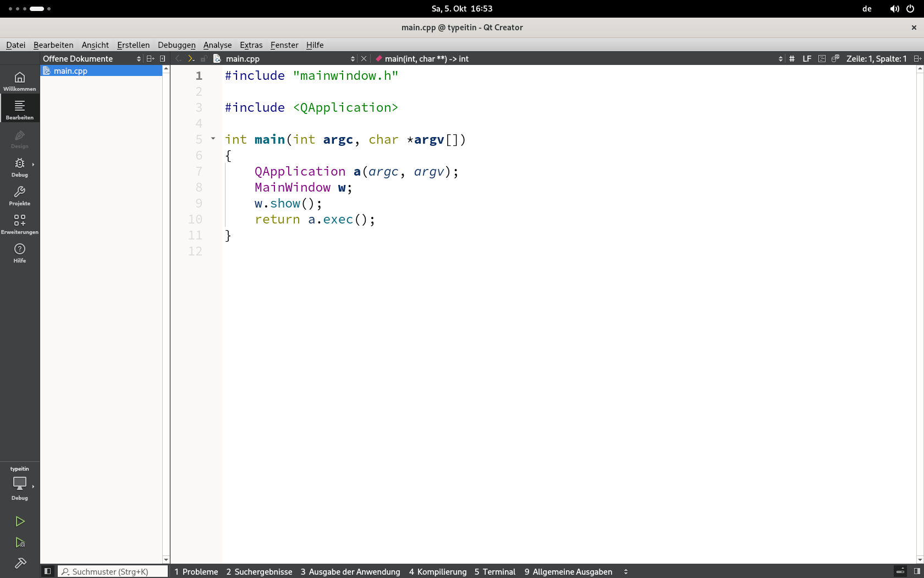Open the Projekte mode
The height and width of the screenshot is (578, 924).
click(x=20, y=195)
